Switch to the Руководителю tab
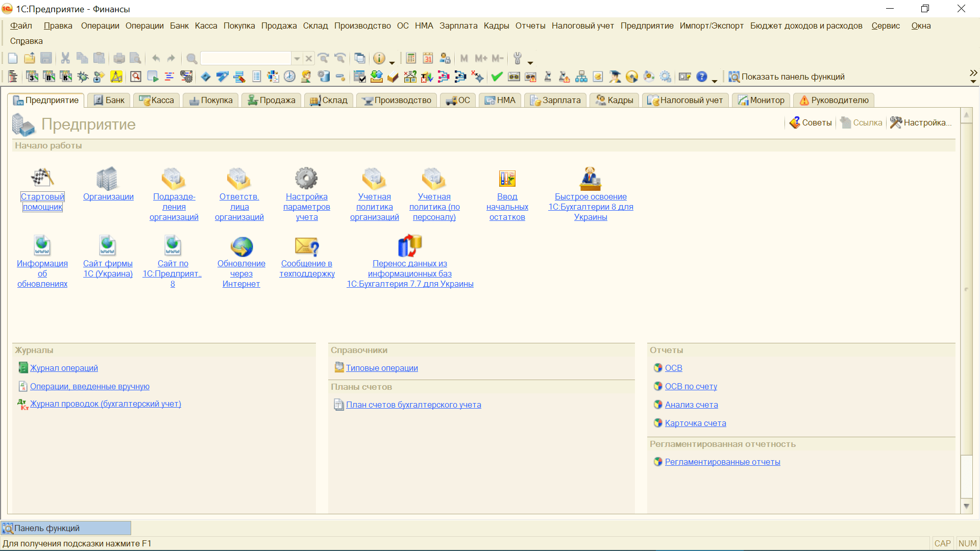 (x=834, y=100)
